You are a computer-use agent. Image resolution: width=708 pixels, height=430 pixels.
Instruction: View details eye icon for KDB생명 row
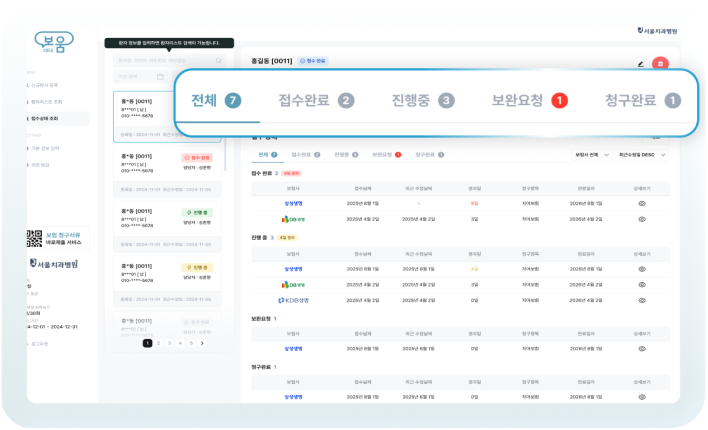coord(642,299)
